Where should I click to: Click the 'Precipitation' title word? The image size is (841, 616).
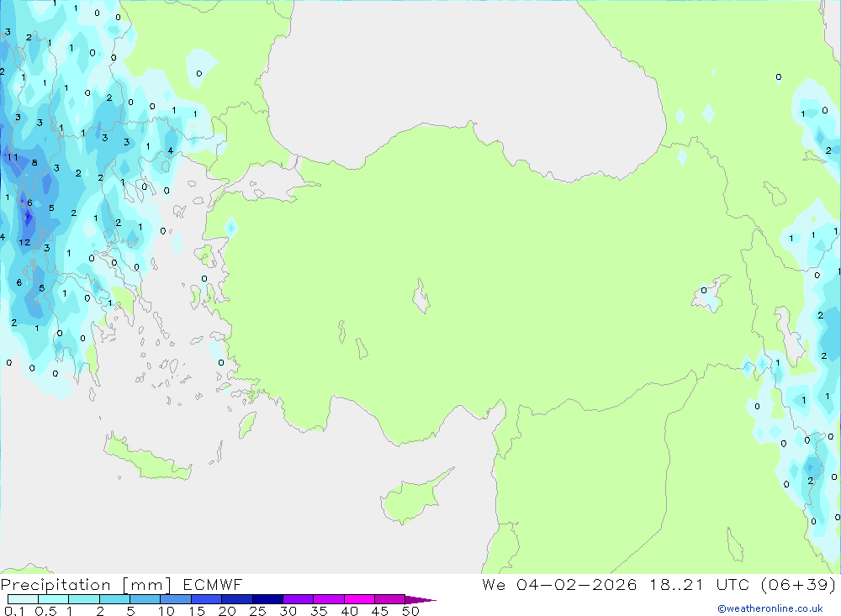click(56, 585)
